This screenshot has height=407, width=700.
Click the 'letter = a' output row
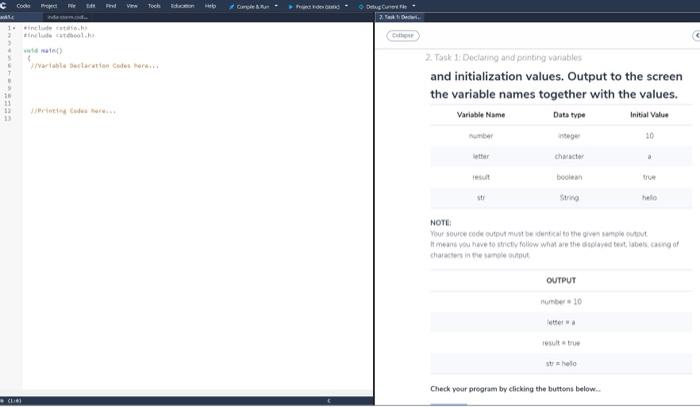click(x=561, y=322)
